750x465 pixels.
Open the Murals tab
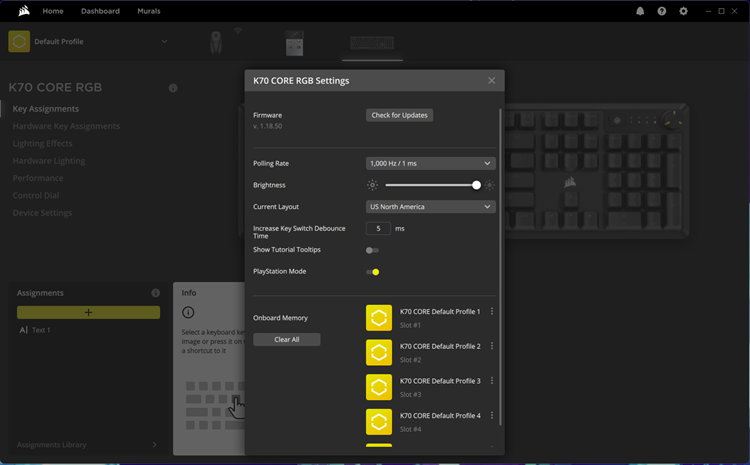[x=148, y=11]
